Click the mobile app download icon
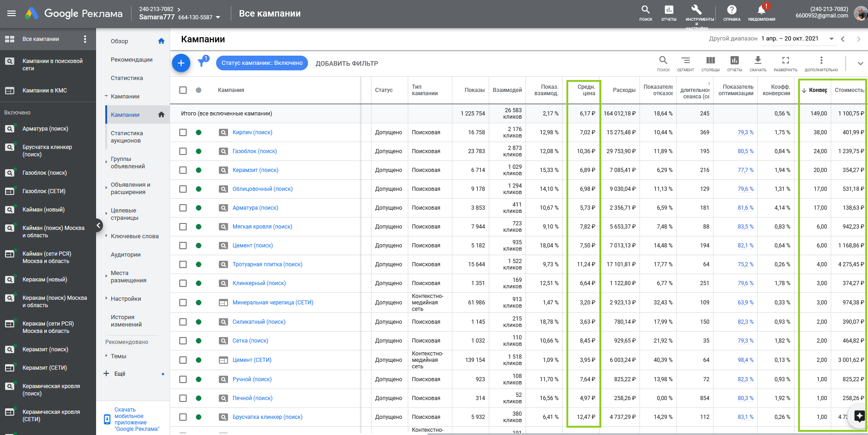This screenshot has width=868, height=435. [107, 419]
